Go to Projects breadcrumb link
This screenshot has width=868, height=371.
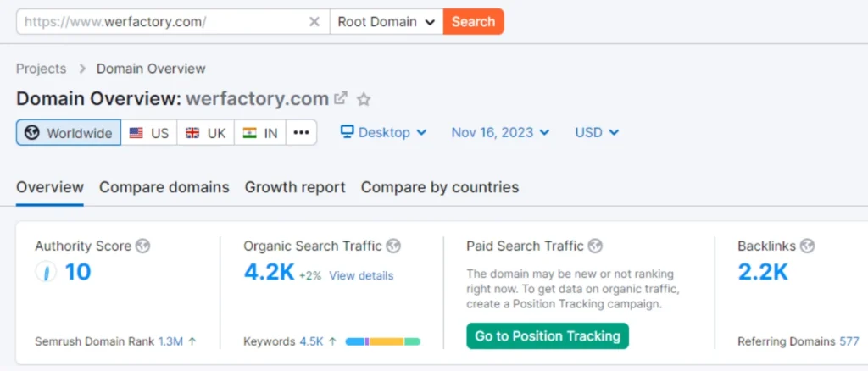click(41, 69)
